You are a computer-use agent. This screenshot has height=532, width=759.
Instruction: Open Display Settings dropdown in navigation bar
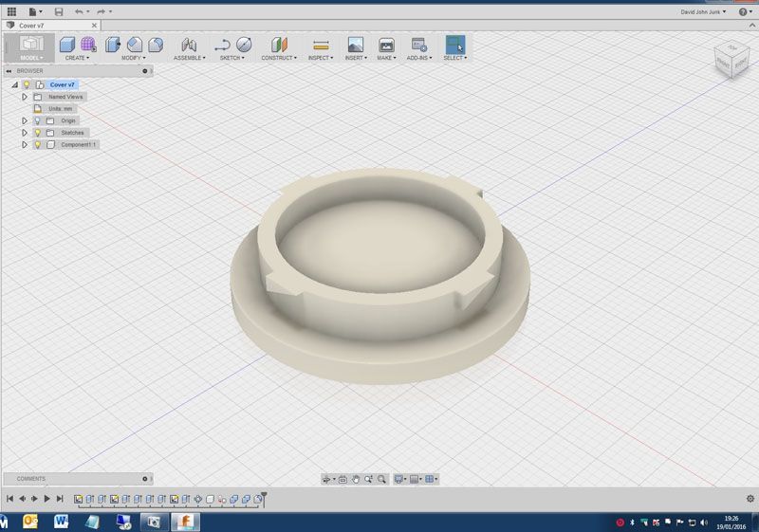coord(400,479)
